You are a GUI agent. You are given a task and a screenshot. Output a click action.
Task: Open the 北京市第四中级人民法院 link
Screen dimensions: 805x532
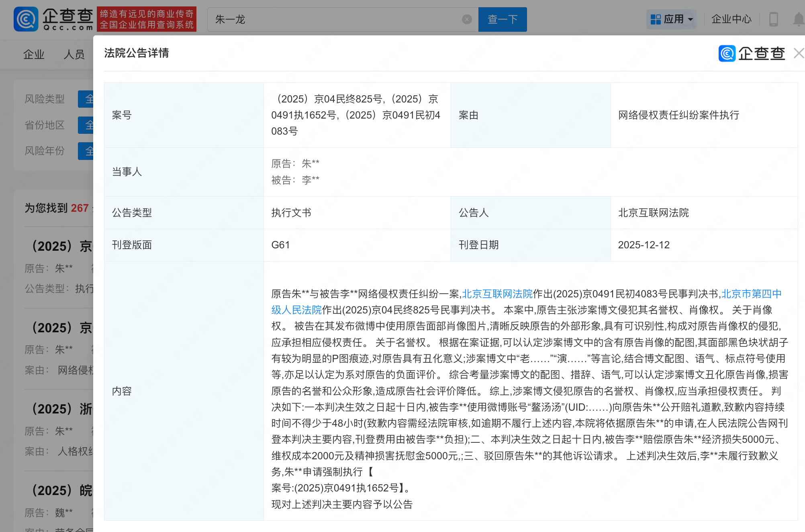tap(755, 294)
